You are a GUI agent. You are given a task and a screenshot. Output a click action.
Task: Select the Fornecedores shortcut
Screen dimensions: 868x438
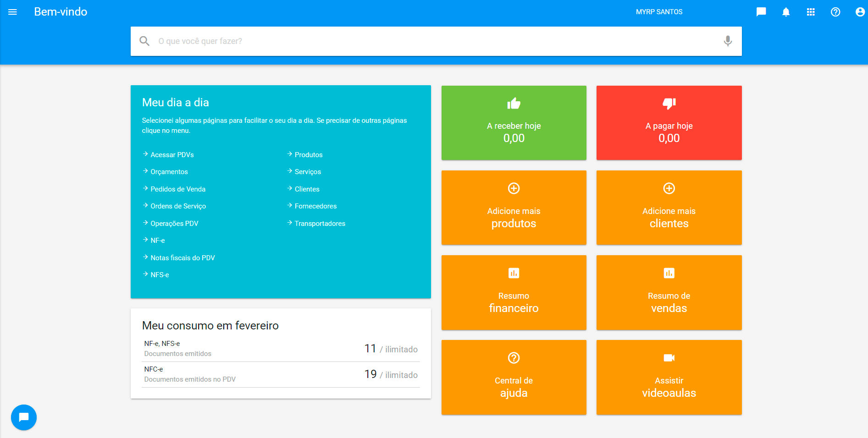315,206
